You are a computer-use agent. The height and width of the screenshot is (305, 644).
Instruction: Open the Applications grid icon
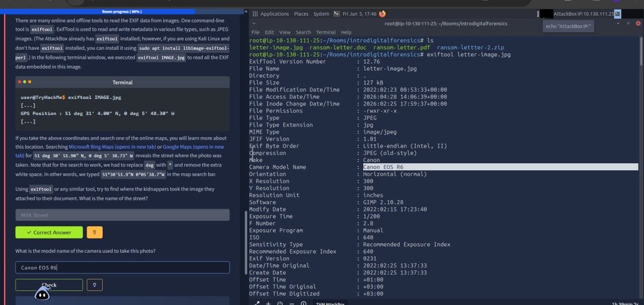tap(255, 14)
